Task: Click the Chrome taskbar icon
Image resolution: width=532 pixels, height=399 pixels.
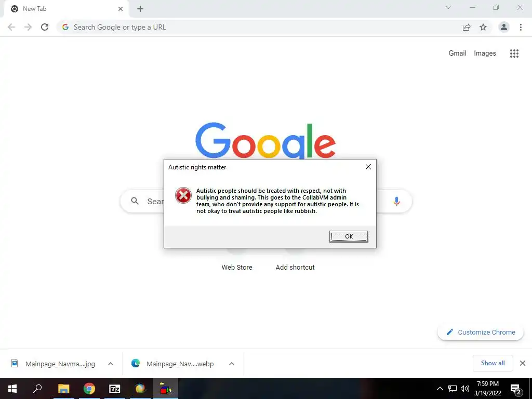Action: [89, 389]
